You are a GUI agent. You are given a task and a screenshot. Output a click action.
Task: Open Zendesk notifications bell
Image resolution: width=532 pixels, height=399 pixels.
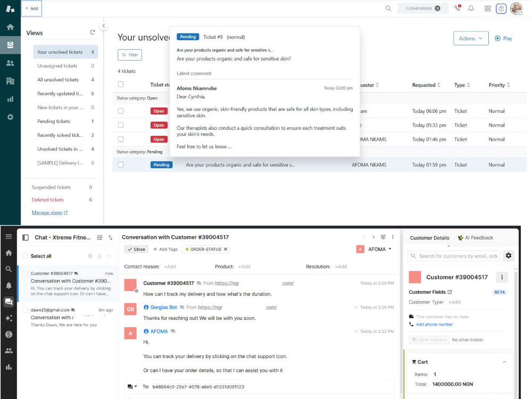[x=471, y=9]
